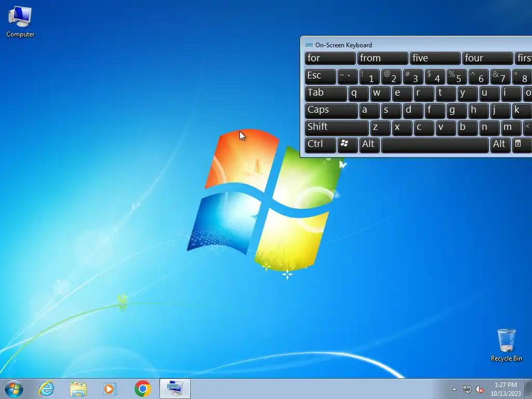532x399 pixels.
Task: Click the c key
Action: (424, 128)
